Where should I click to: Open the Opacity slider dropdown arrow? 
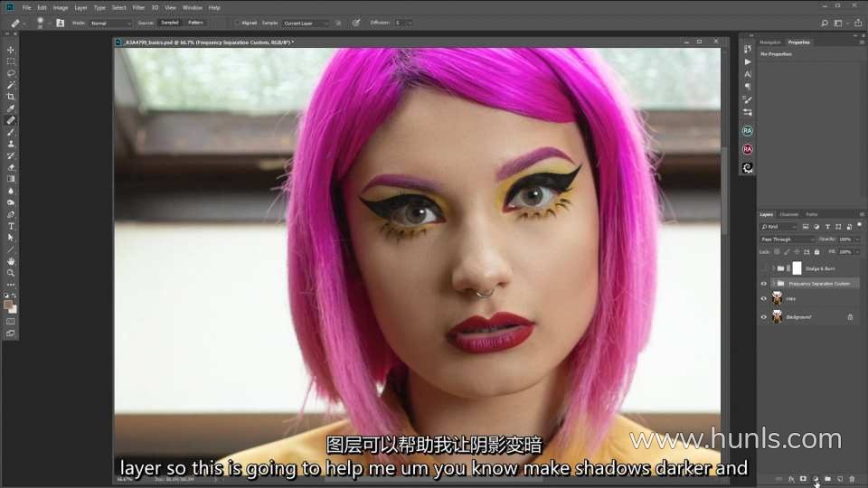click(857, 239)
